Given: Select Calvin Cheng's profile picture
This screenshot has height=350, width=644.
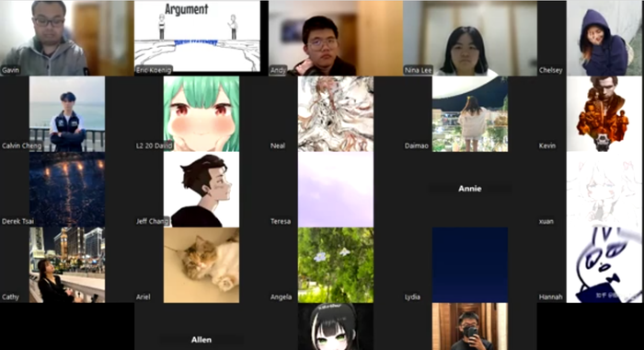Looking at the screenshot, I should tap(67, 114).
